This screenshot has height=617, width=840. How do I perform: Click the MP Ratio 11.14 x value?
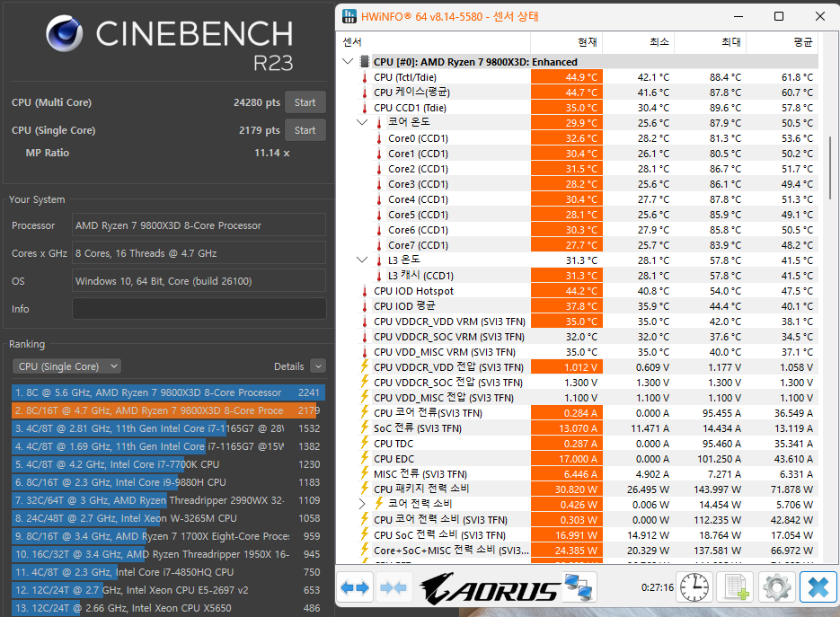point(272,154)
